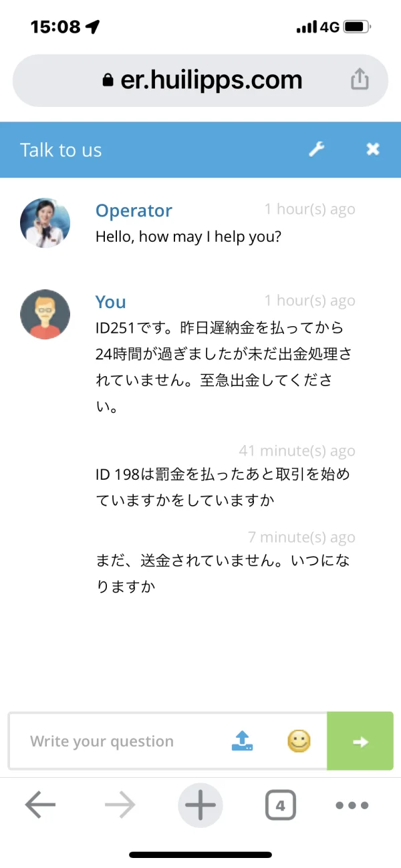Tap the You user avatar

[x=45, y=314]
